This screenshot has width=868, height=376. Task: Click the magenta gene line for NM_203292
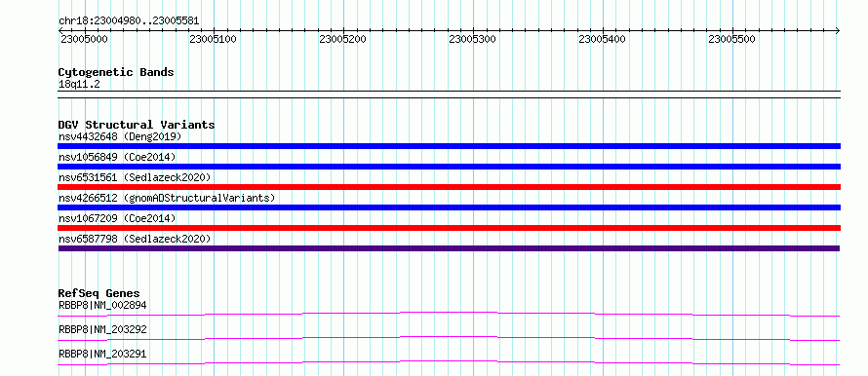pyautogui.click(x=449, y=338)
